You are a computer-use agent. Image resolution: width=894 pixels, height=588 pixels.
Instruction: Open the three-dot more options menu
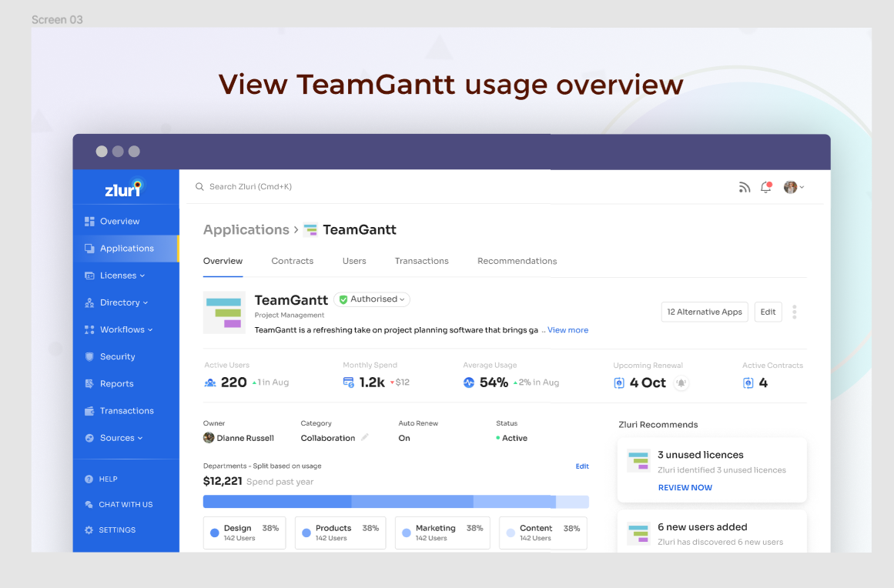click(x=794, y=312)
